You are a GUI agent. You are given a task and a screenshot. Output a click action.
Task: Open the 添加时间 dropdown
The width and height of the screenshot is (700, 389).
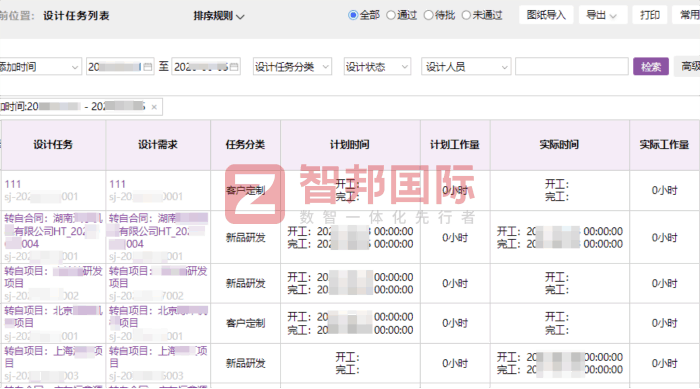pos(40,67)
